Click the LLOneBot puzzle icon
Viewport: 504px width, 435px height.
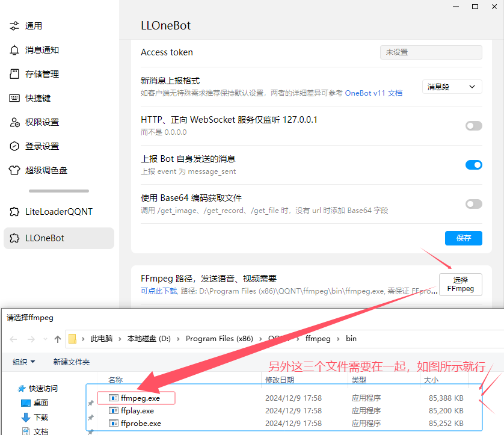tap(14, 238)
